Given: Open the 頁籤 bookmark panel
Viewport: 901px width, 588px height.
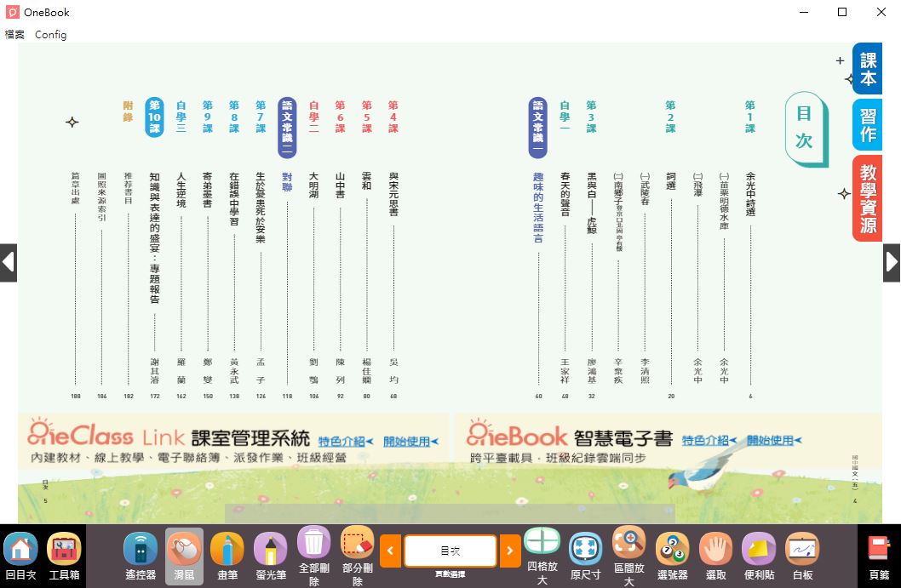Looking at the screenshot, I should click(879, 556).
